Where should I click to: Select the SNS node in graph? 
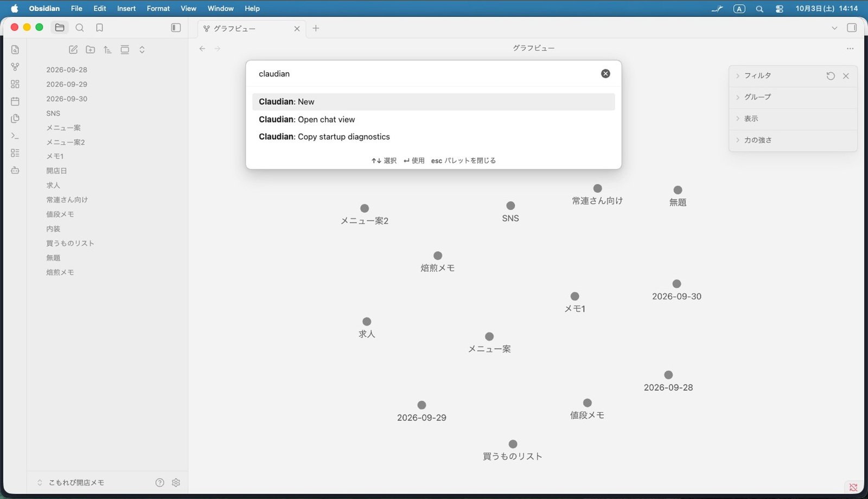[x=510, y=206]
